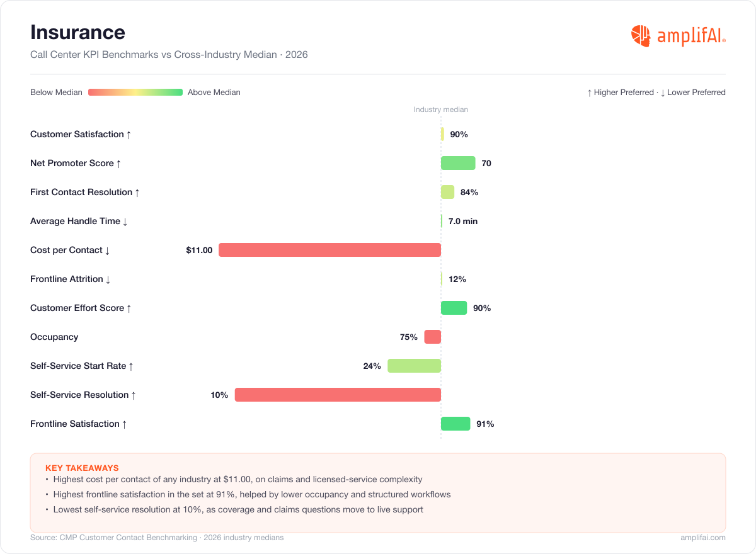Click the 10% value beside the bar

pyautogui.click(x=219, y=395)
